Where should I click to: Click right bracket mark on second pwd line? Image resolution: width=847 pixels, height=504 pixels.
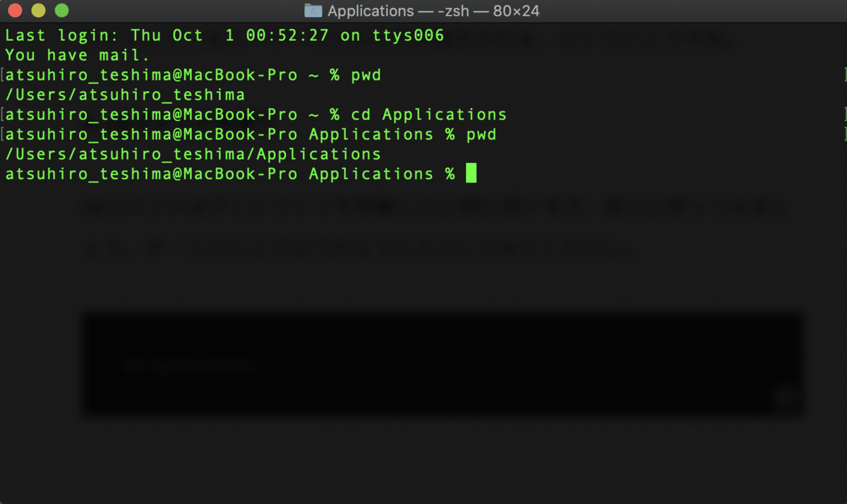843,134
